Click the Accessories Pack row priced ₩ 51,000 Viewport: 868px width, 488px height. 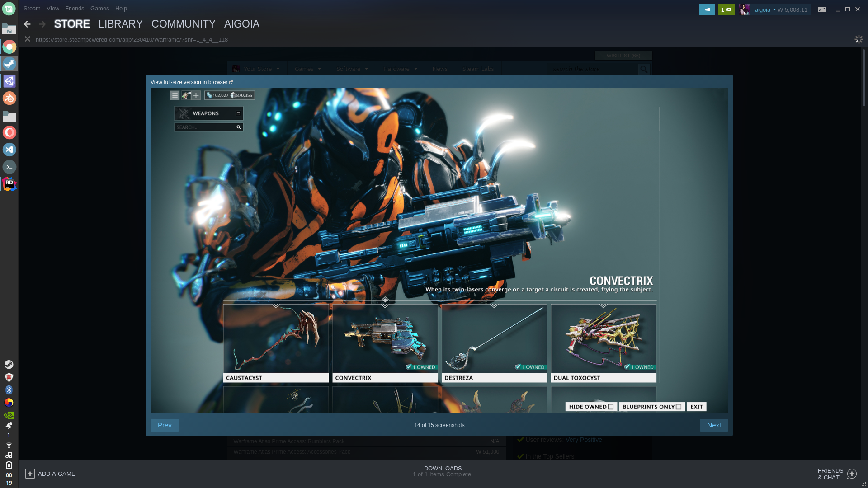click(366, 452)
